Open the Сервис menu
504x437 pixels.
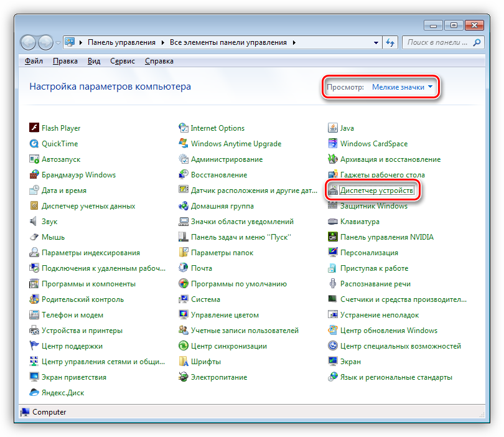[123, 61]
